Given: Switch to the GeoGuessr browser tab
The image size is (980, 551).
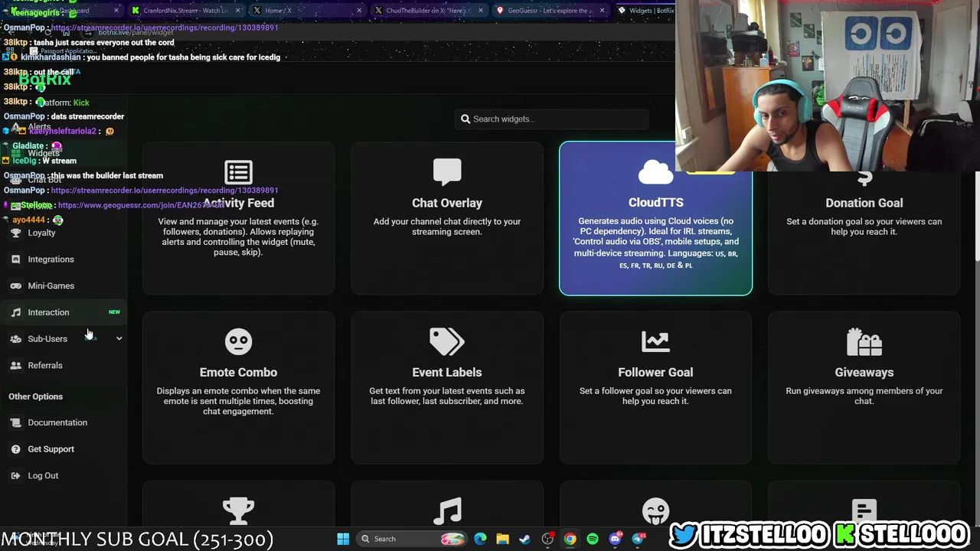Looking at the screenshot, I should click(x=550, y=10).
